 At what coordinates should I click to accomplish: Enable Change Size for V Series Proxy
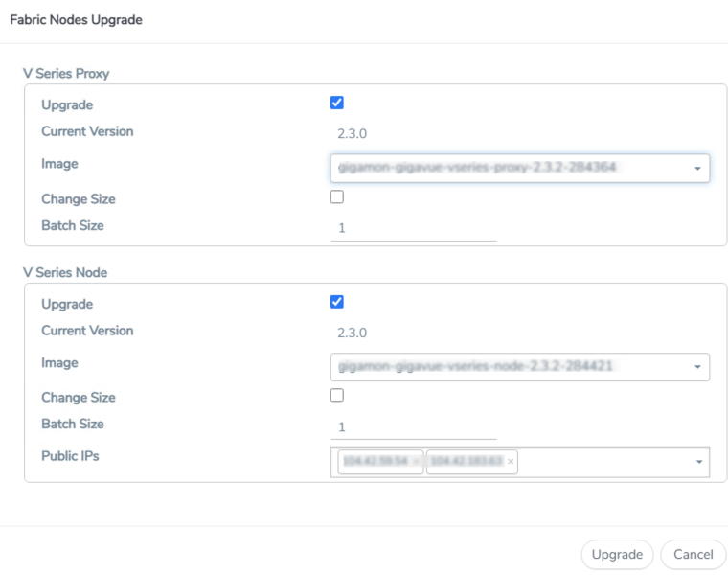336,196
